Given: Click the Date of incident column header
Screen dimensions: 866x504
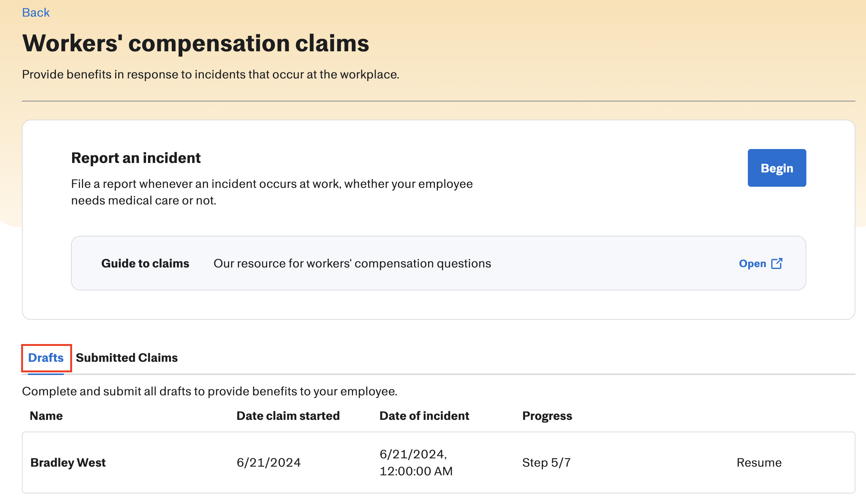Looking at the screenshot, I should coord(424,416).
